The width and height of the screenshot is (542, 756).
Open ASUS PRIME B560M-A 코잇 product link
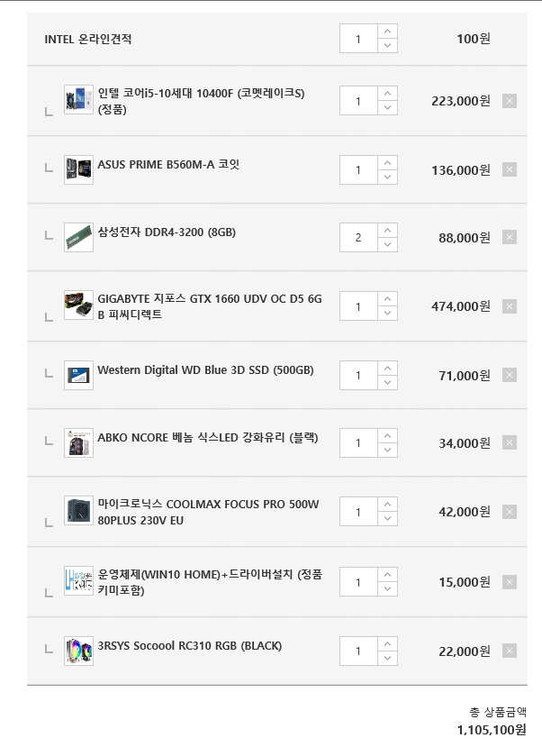(168, 164)
